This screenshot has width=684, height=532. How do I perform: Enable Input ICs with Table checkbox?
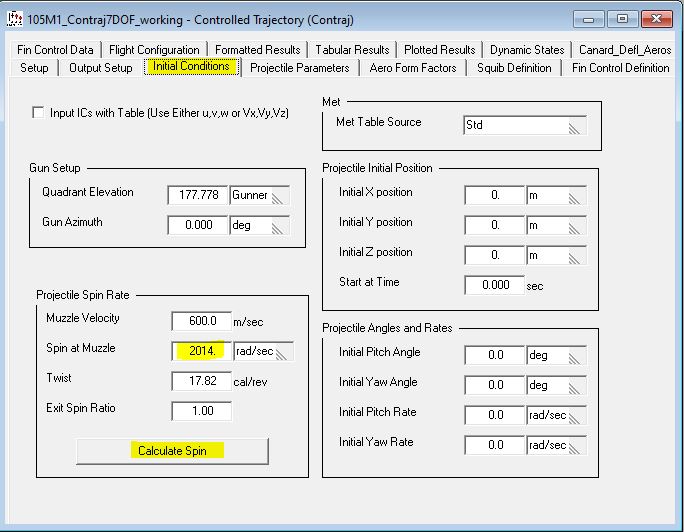coord(39,113)
